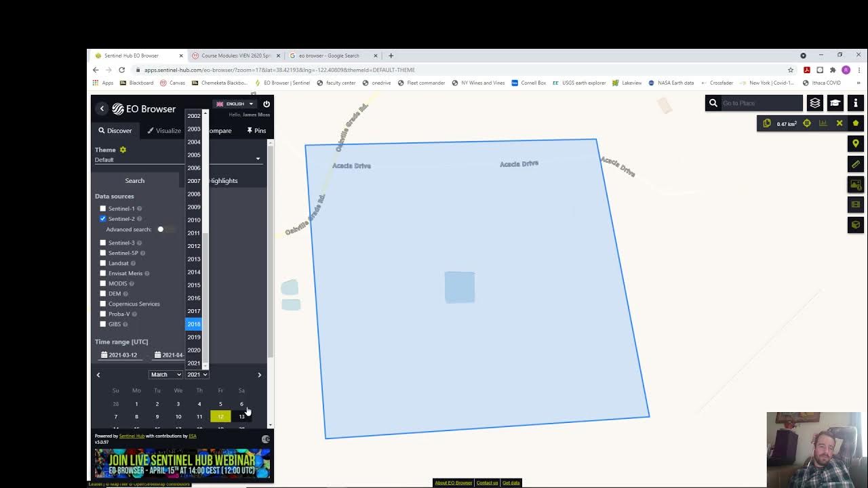The image size is (868, 488).
Task: Select the measure ruler tool
Action: coord(856,164)
